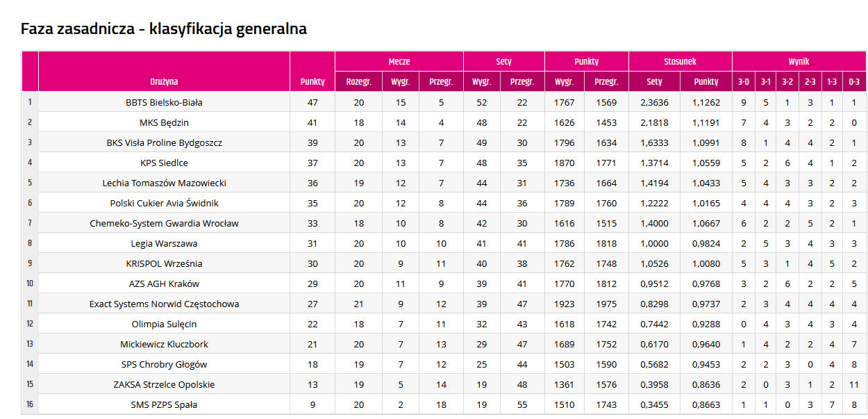
Task: Open Lechia Tomaszów Mazowiecki team link
Action: (164, 183)
